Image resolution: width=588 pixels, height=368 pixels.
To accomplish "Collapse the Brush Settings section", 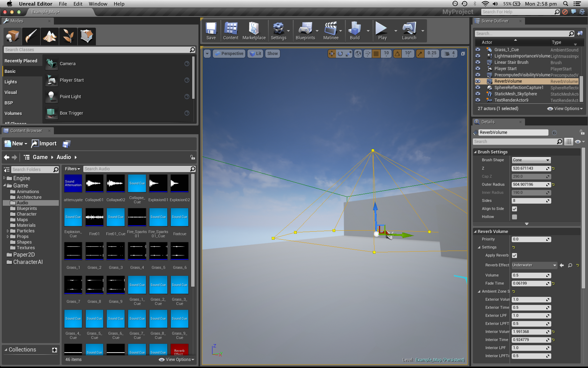I will tap(475, 152).
